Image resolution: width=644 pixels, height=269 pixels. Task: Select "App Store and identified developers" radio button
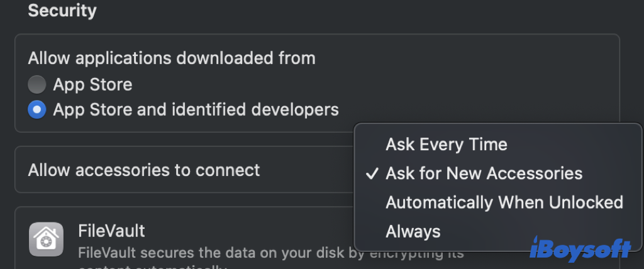click(x=37, y=110)
